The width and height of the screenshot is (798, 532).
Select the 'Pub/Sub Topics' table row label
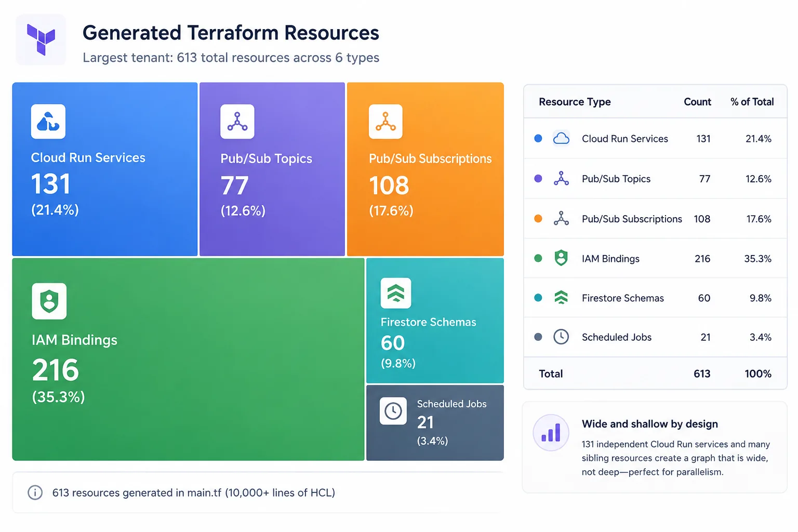pos(616,179)
